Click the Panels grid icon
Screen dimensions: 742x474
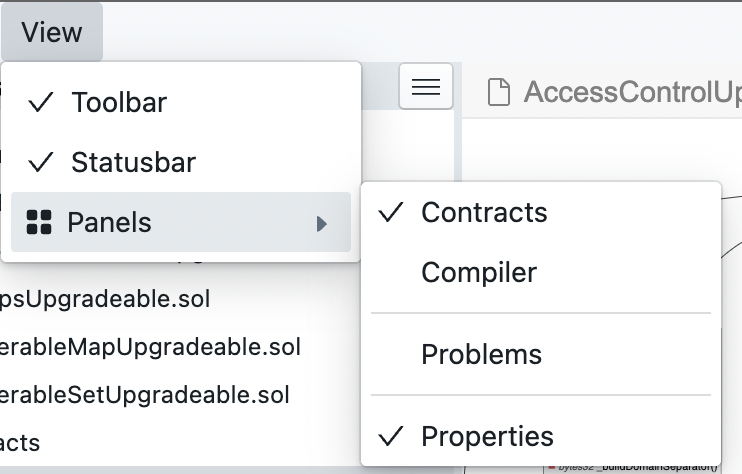click(39, 222)
